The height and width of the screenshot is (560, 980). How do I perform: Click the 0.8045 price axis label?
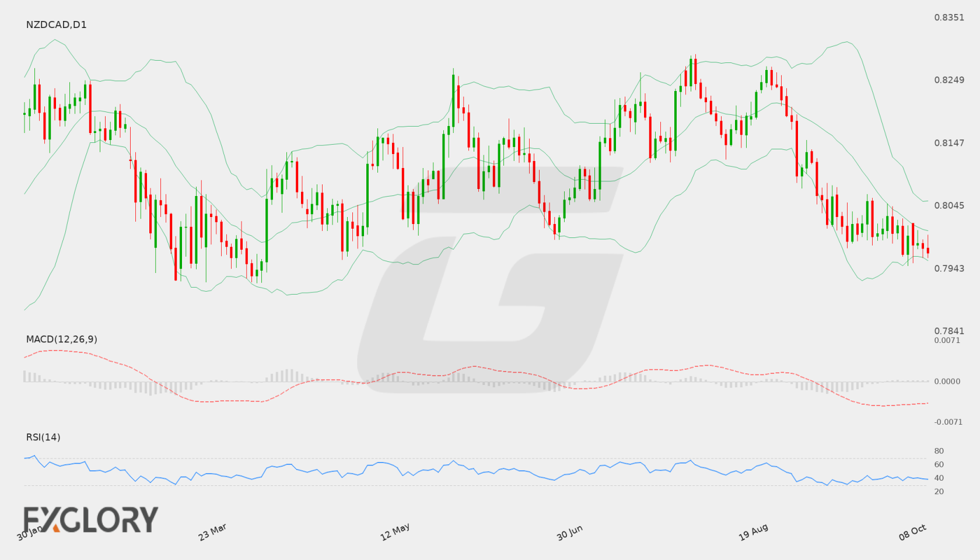(949, 205)
